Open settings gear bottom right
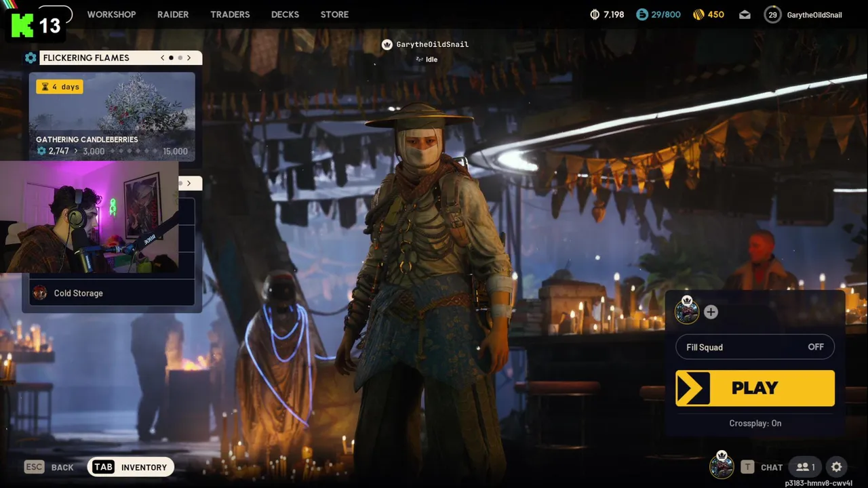 [837, 467]
